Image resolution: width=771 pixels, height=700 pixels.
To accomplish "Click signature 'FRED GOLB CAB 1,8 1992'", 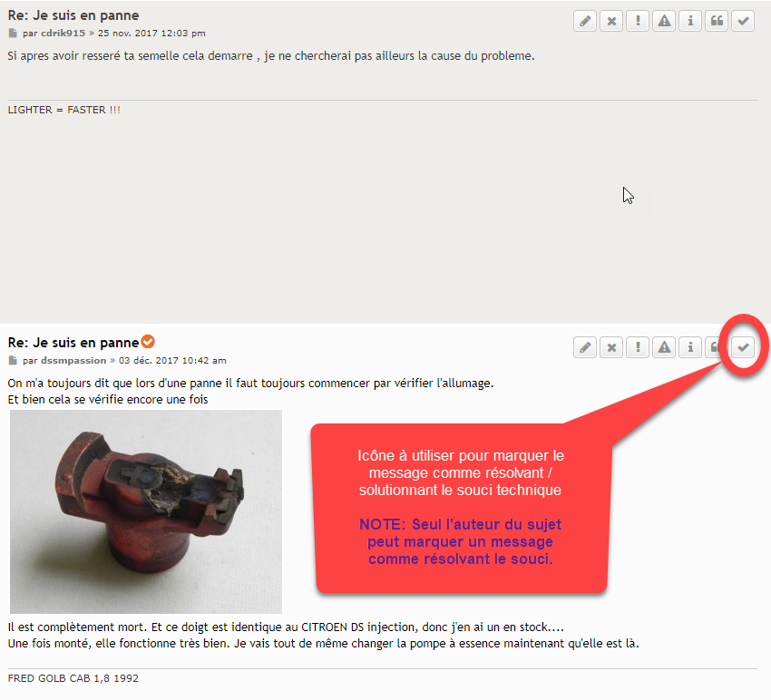I will pos(73,678).
